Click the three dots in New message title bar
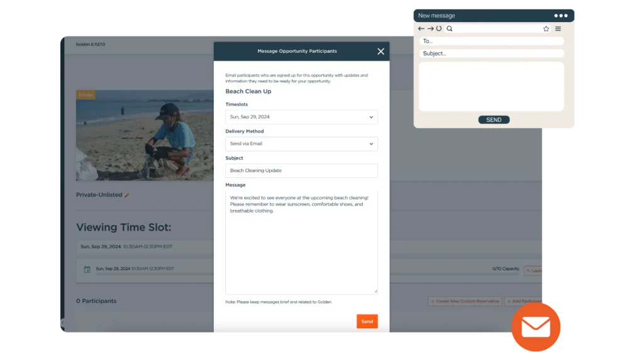 click(x=560, y=16)
